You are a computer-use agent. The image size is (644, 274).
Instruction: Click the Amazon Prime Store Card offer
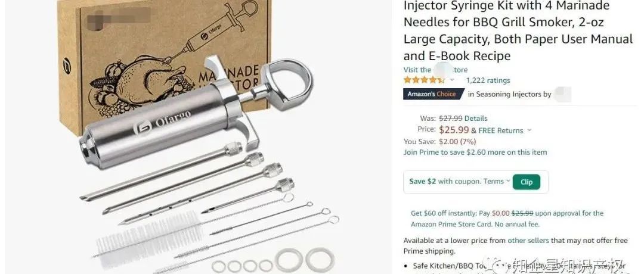[x=507, y=219]
